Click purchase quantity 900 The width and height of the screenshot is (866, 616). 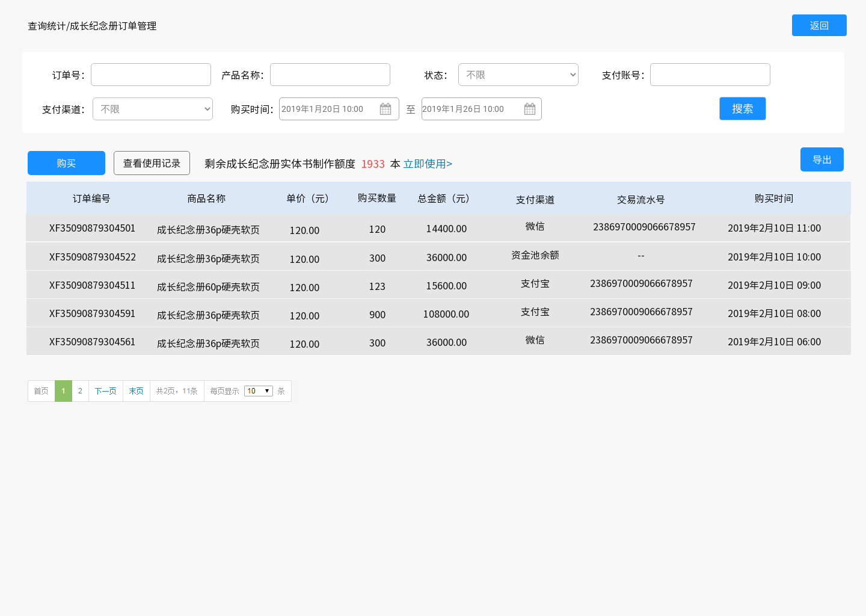pos(378,315)
